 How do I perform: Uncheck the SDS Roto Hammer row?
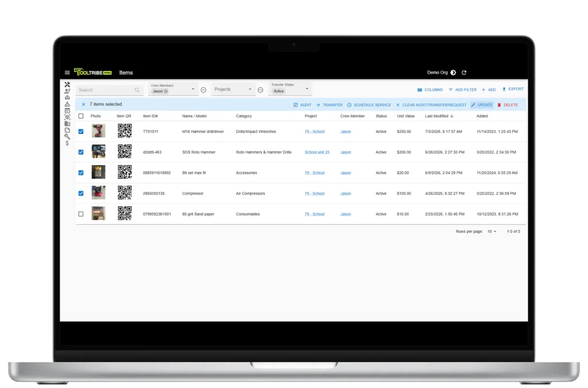[x=81, y=152]
